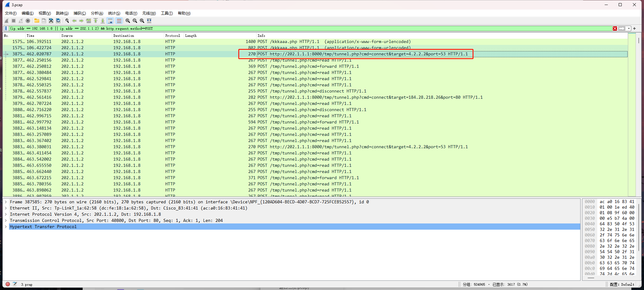Open the 捕获(C) menu
Image resolution: width=644 pixels, height=290 pixels.
coord(80,13)
